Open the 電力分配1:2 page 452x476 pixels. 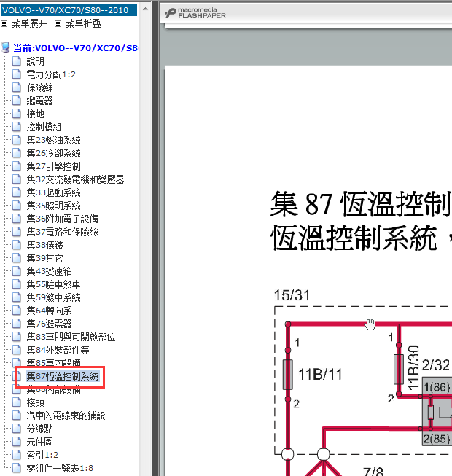(x=51, y=74)
